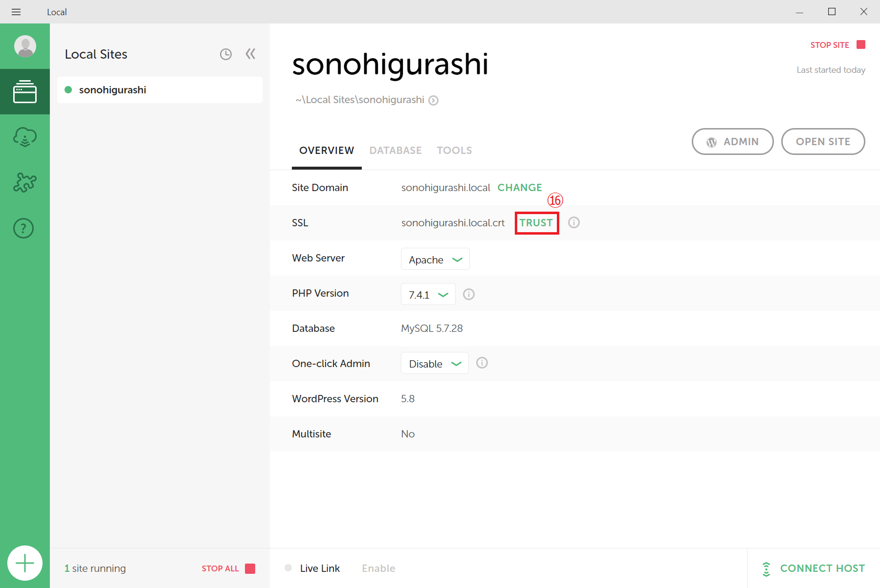Click the Multisite No value
The image size is (880, 588).
coord(408,434)
